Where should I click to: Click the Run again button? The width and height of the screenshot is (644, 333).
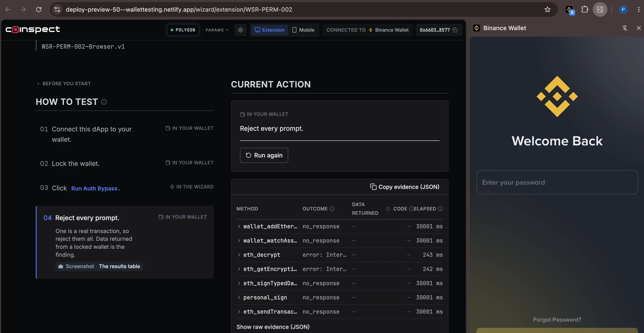coord(264,155)
